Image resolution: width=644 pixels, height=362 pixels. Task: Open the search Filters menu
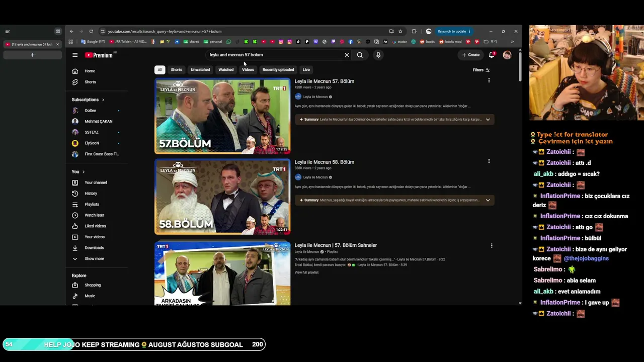481,70
